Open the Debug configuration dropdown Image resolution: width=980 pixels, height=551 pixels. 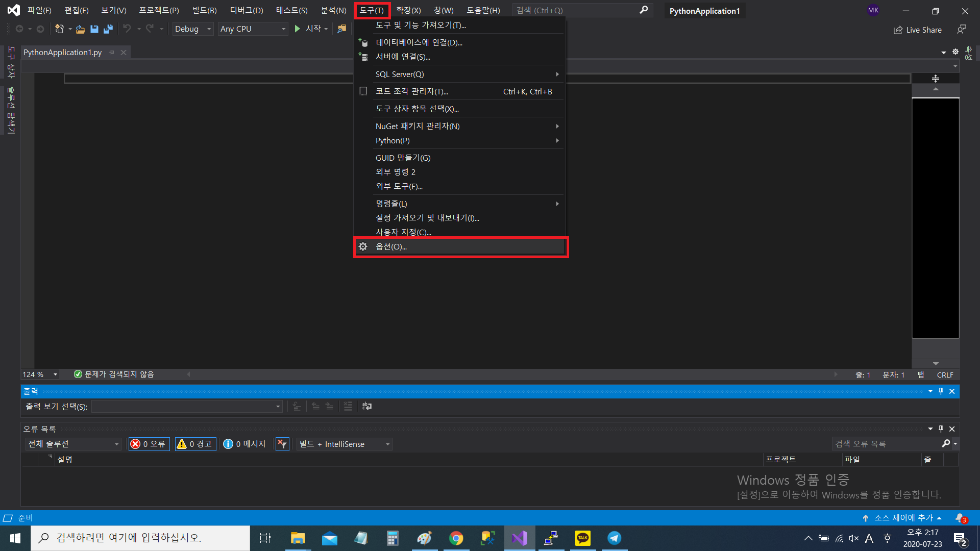tap(192, 29)
